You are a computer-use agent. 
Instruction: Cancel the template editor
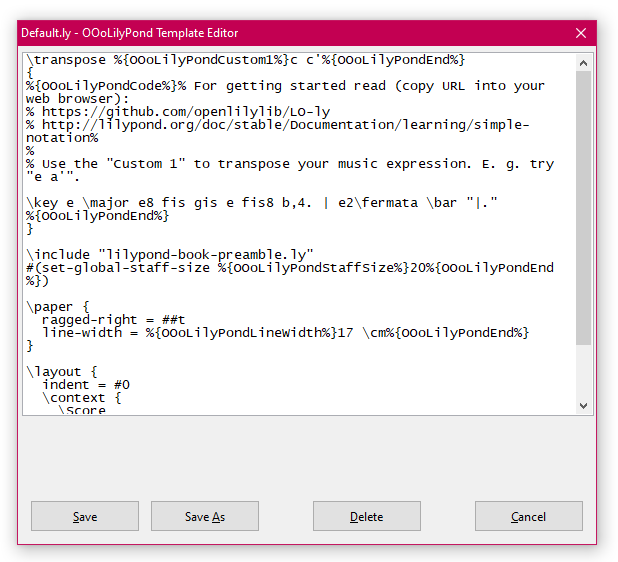pyautogui.click(x=529, y=516)
